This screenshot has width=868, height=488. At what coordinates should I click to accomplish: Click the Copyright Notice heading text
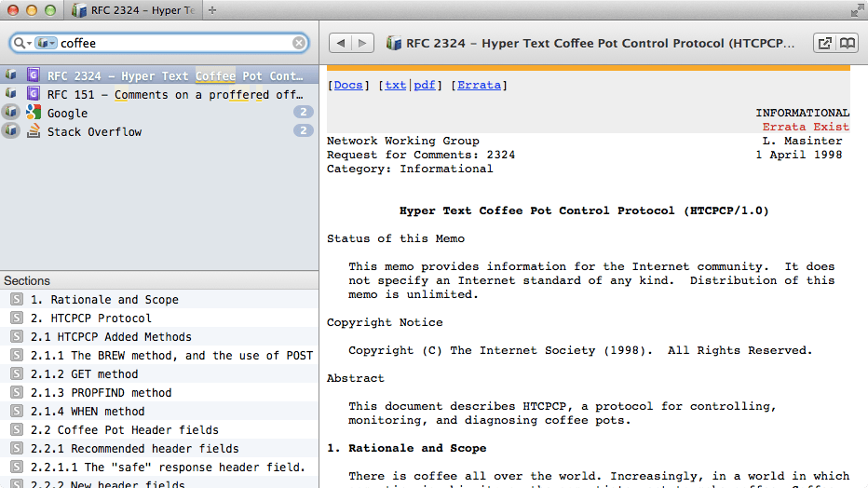tap(385, 322)
